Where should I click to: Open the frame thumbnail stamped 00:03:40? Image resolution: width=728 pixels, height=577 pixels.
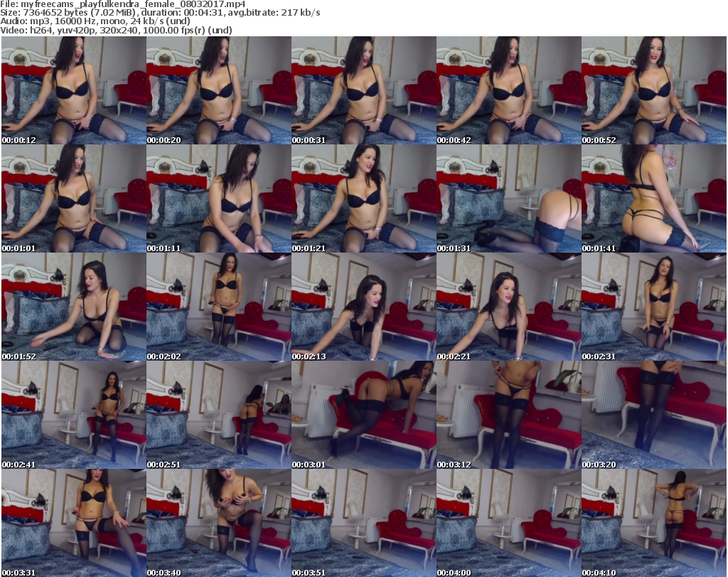pyautogui.click(x=219, y=523)
